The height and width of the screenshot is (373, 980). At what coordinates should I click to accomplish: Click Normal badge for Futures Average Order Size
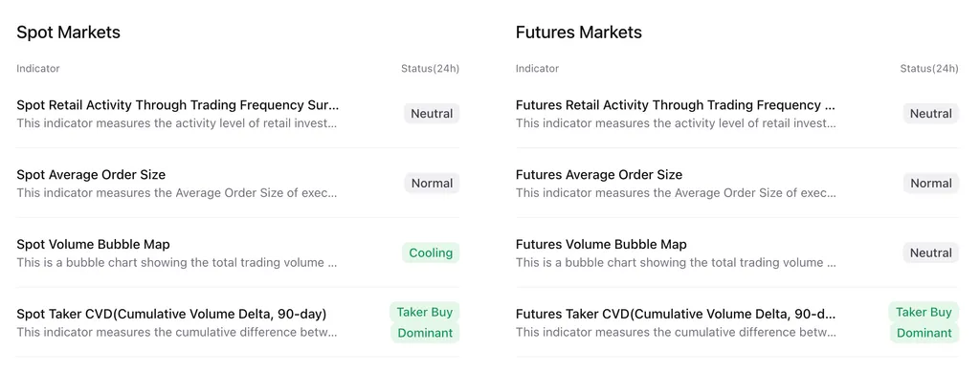930,183
